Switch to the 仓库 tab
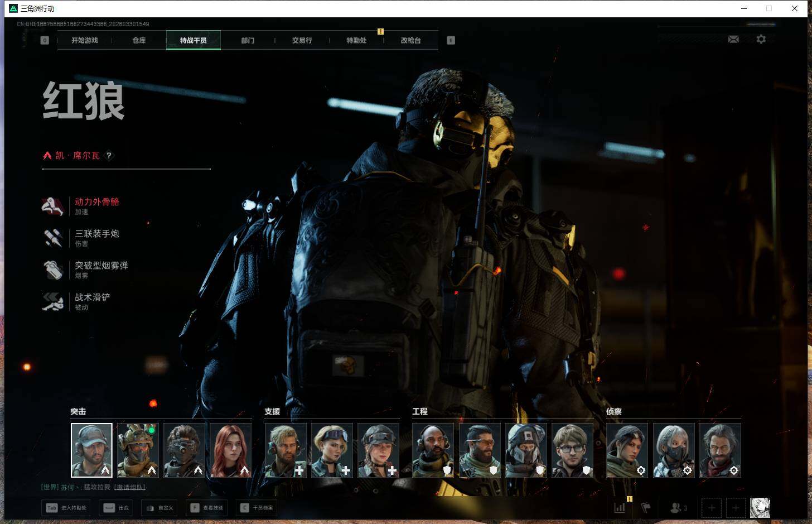The width and height of the screenshot is (812, 524). [139, 40]
